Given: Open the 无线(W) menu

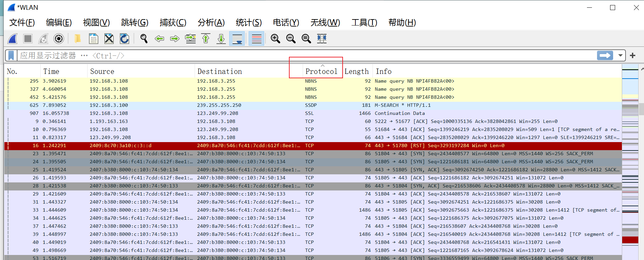Looking at the screenshot, I should coord(325,23).
